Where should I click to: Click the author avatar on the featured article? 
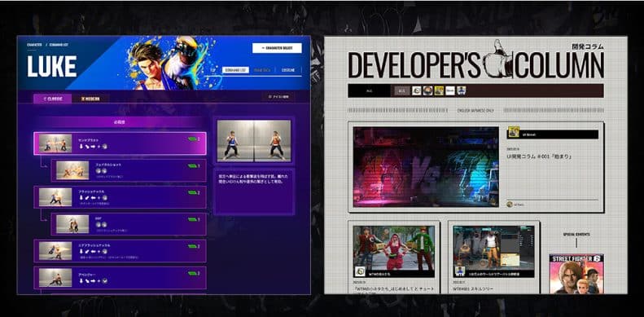[514, 132]
